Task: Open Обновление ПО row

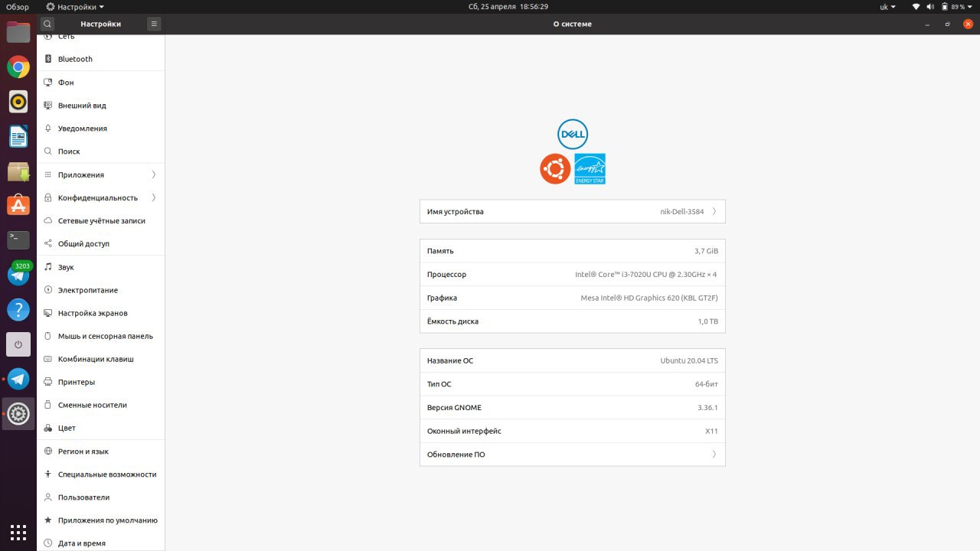Action: click(572, 455)
